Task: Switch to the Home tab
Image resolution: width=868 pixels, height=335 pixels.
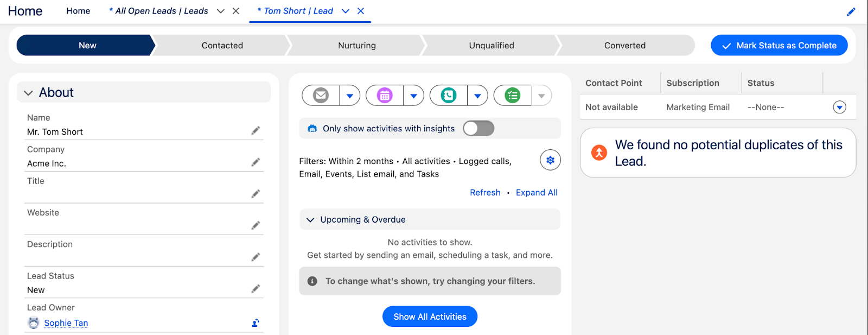Action: (78, 11)
